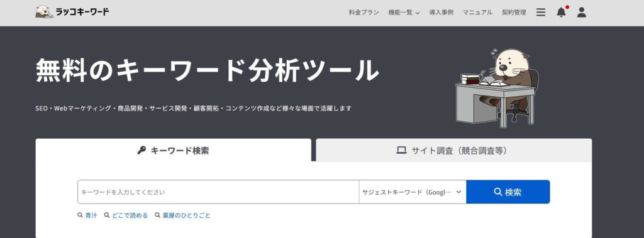Open notifications bell icon
The image size is (644, 238).
click(561, 13)
